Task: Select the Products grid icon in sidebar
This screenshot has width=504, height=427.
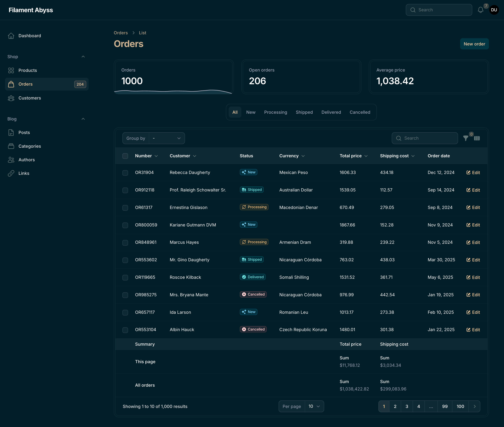Action: (x=11, y=71)
